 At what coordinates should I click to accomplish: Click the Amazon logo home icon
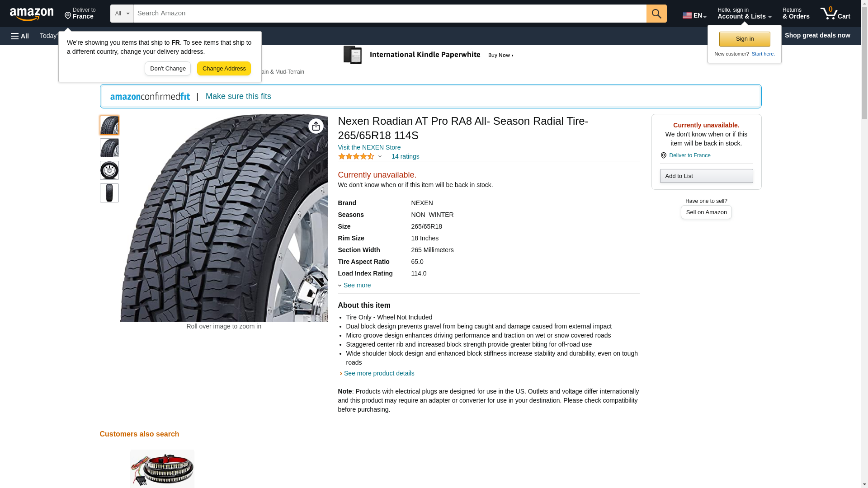[32, 14]
